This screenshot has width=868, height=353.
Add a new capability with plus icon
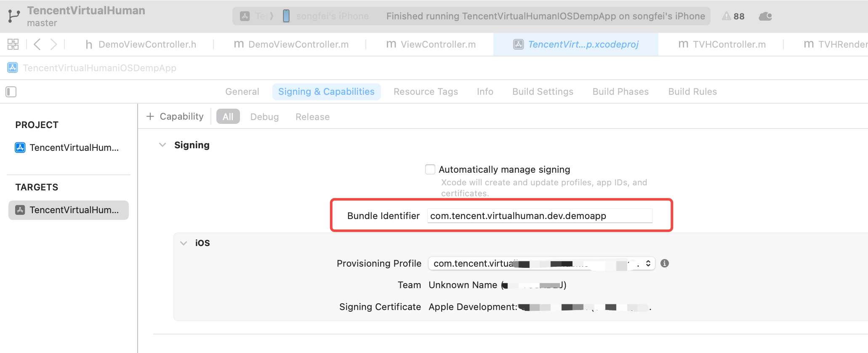150,116
